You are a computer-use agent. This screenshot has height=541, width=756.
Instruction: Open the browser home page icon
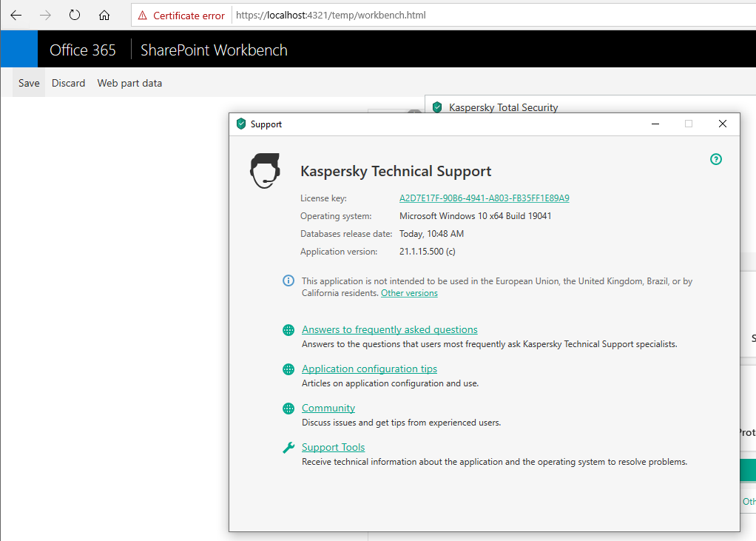pos(104,16)
